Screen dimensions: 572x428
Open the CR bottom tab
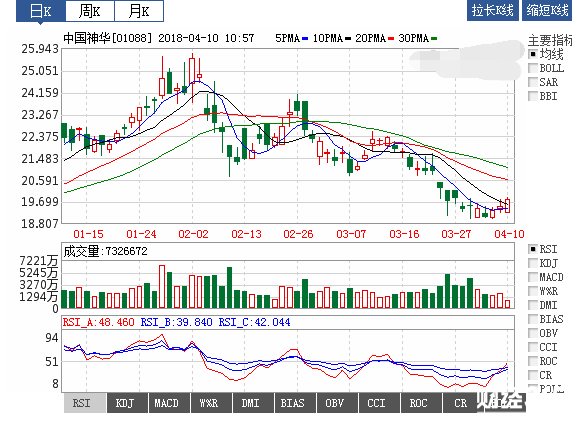(x=460, y=403)
